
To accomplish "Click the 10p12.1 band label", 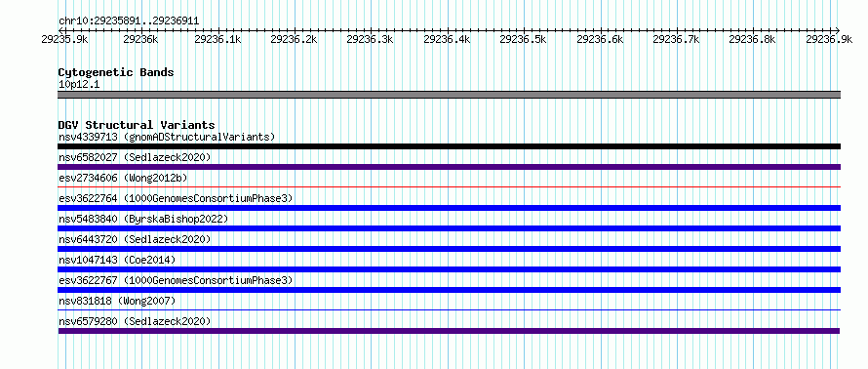I will (79, 85).
